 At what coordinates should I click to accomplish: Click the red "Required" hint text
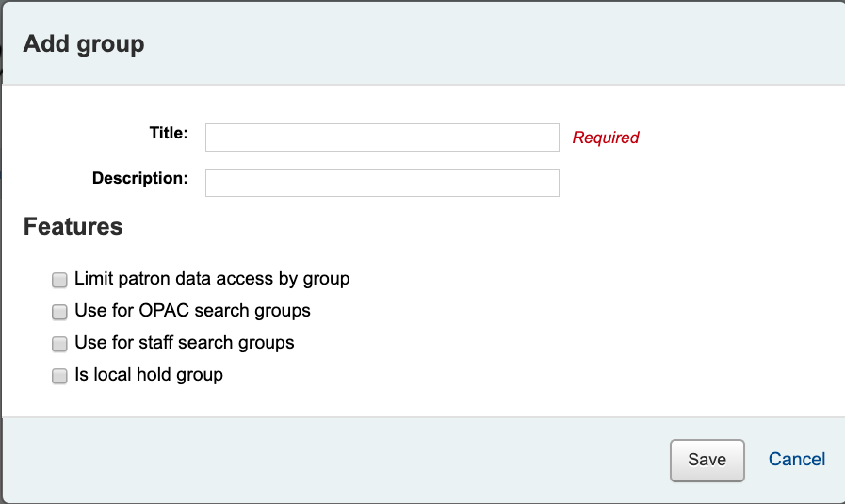click(x=606, y=138)
